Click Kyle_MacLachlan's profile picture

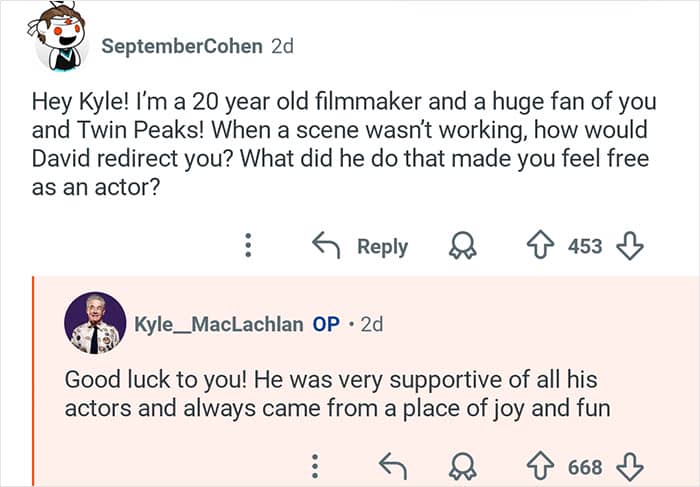coord(94,324)
